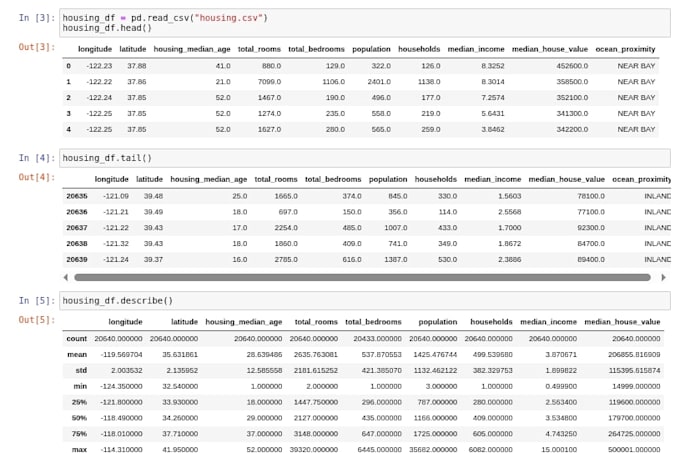Viewport: 680px width, 453px height.
Task: Click ocean_proximity header in head table
Action: point(625,49)
